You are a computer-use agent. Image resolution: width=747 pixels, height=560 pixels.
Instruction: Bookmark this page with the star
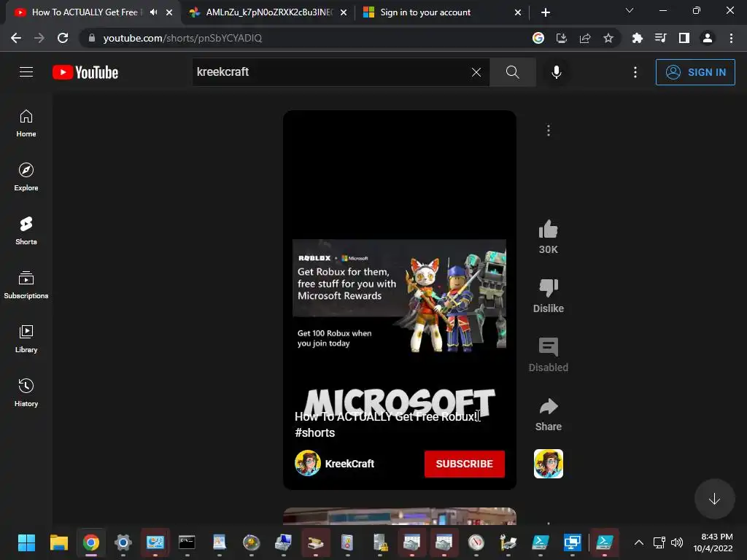(608, 38)
